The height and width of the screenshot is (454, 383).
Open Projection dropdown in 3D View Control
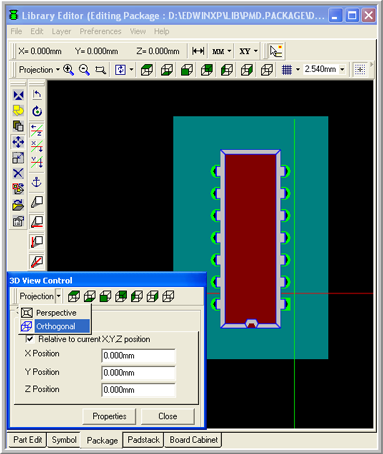[x=58, y=296]
